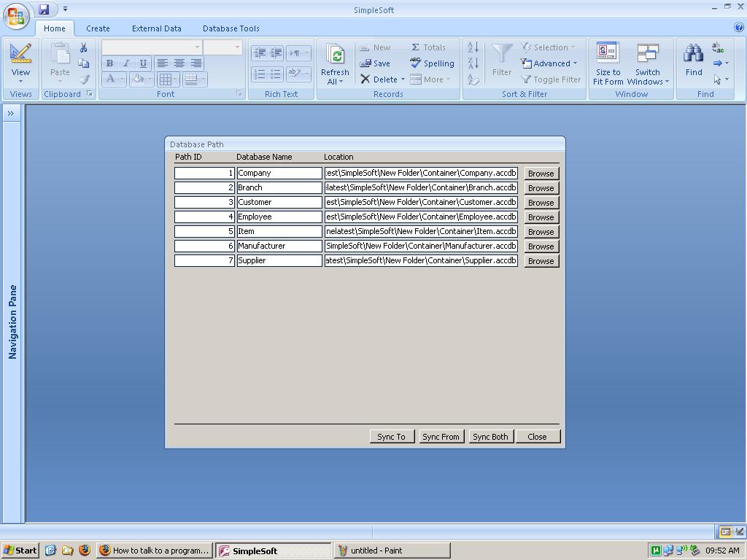Click the Decrease Indent icon
Image resolution: width=747 pixels, height=560 pixels.
(260, 52)
